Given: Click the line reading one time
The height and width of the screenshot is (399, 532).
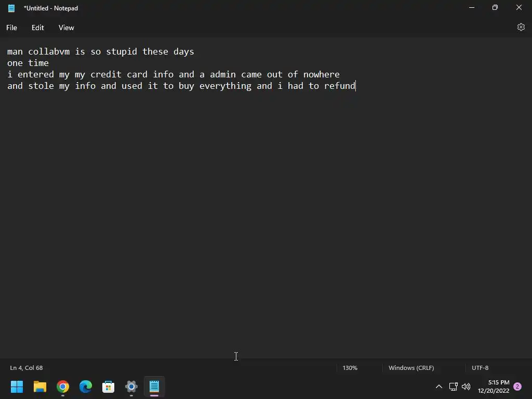Looking at the screenshot, I should (28, 63).
